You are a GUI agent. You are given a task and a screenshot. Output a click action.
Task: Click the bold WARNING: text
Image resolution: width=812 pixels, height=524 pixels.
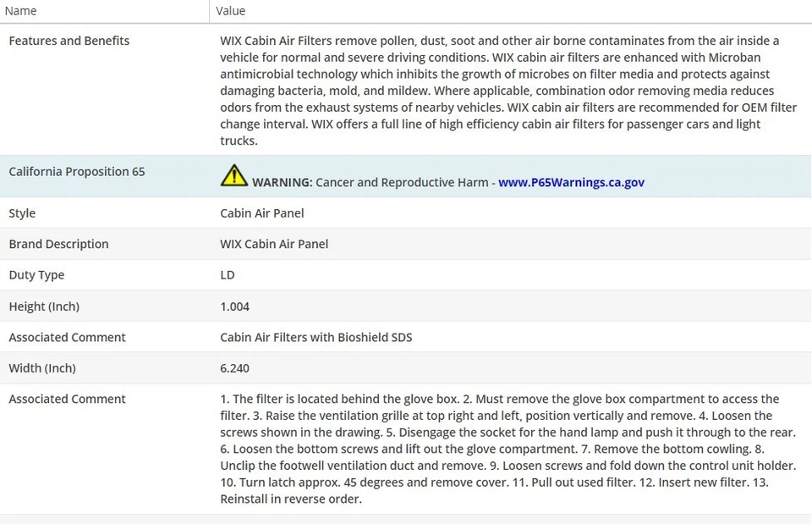tap(283, 182)
